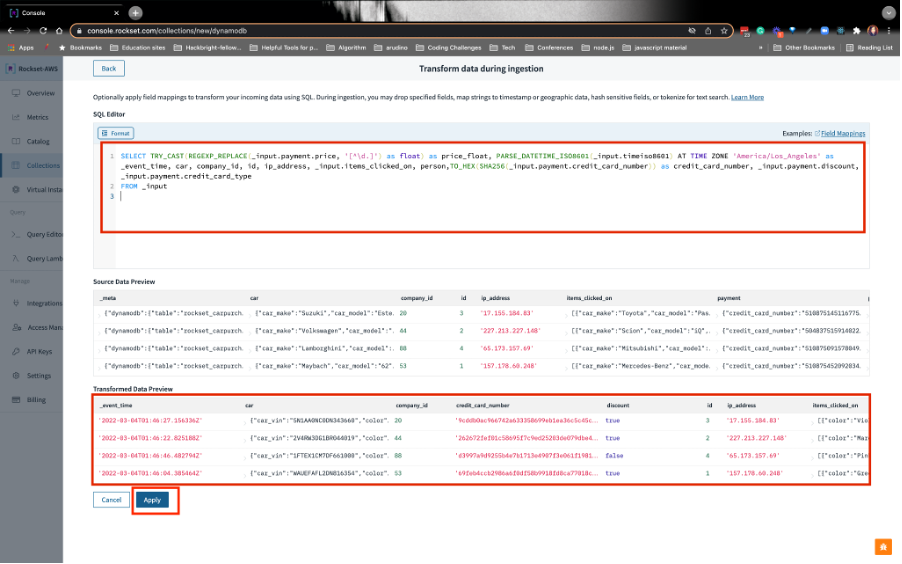Open the Metrics chart icon in sidebar
The image size is (902, 564).
click(x=16, y=117)
